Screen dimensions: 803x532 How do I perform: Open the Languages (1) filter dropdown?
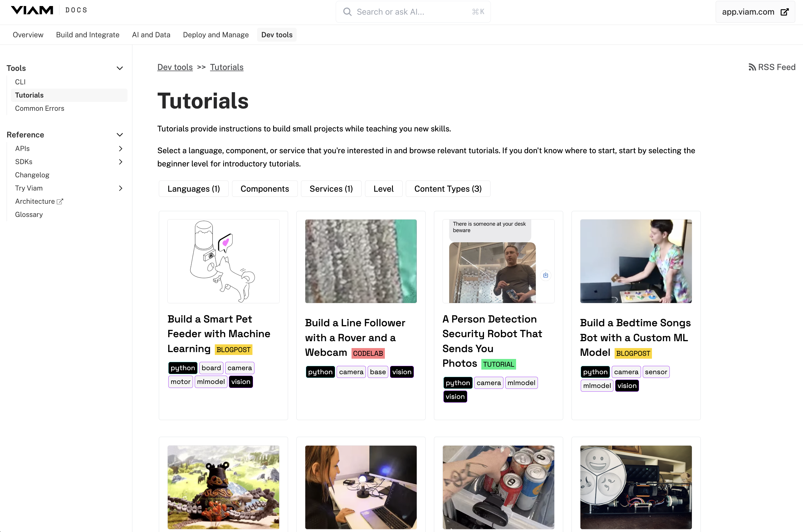tap(194, 189)
